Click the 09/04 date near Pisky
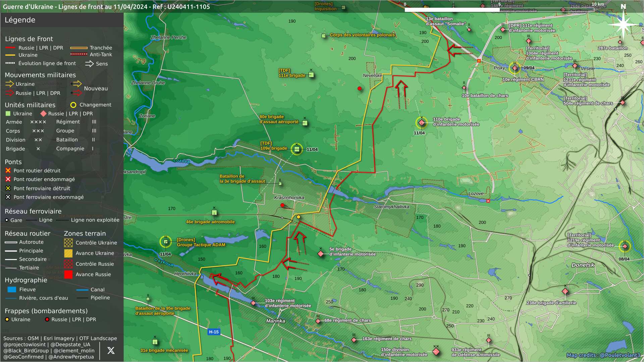Viewport: 644px width, 362px height. [529, 68]
